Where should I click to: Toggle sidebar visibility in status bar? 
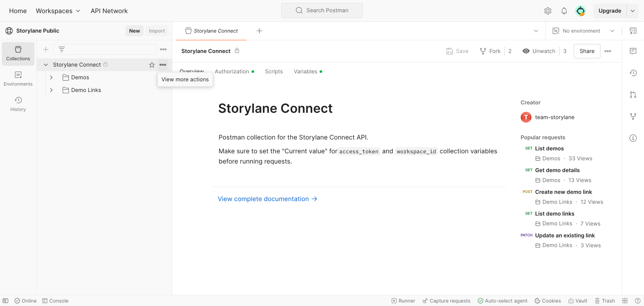tap(6, 301)
